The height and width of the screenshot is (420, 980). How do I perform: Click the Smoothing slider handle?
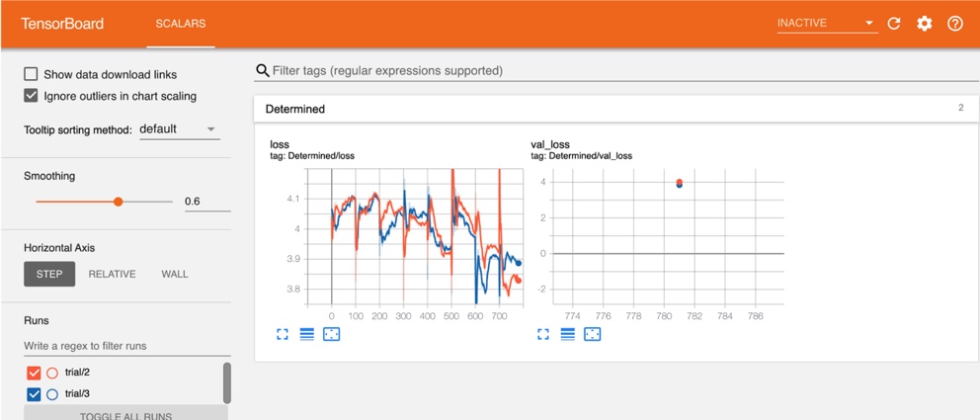click(119, 202)
